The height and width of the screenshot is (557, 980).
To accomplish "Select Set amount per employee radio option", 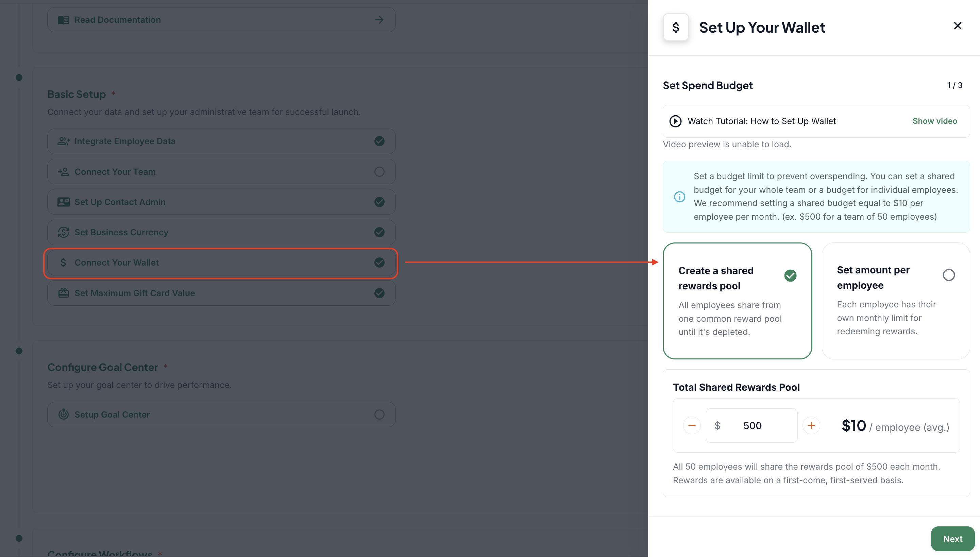I will tap(949, 275).
